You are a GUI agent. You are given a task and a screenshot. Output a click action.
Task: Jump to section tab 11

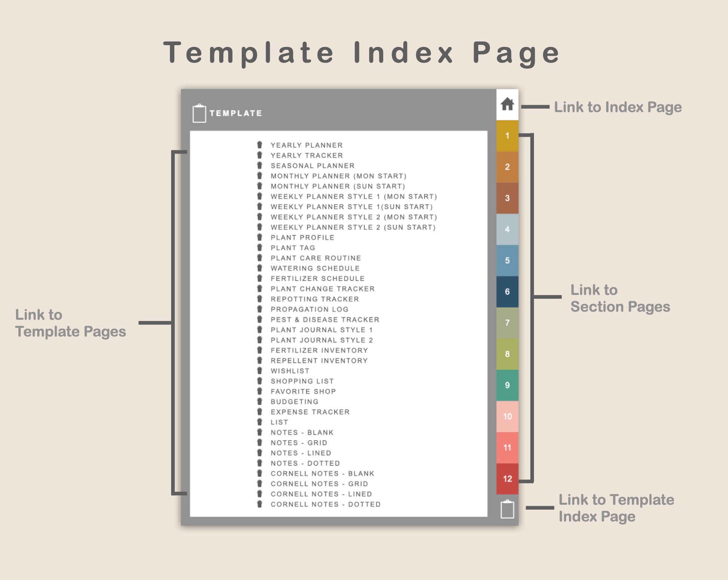point(507,448)
